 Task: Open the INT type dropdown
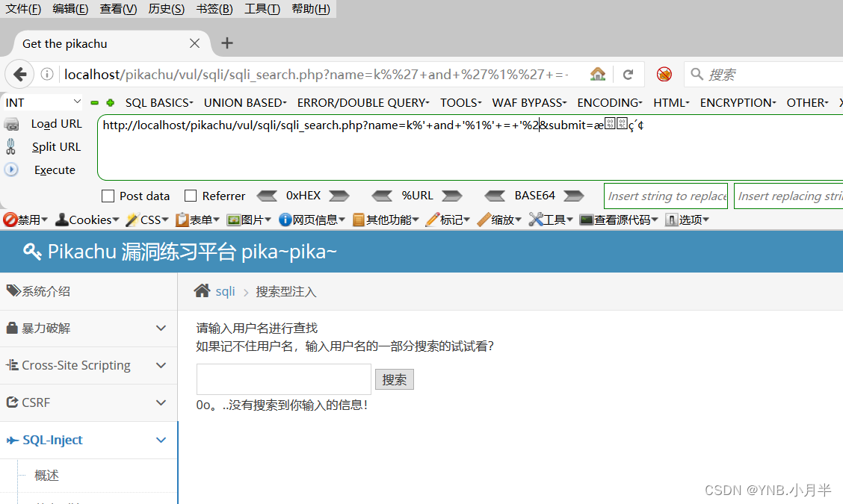(43, 102)
